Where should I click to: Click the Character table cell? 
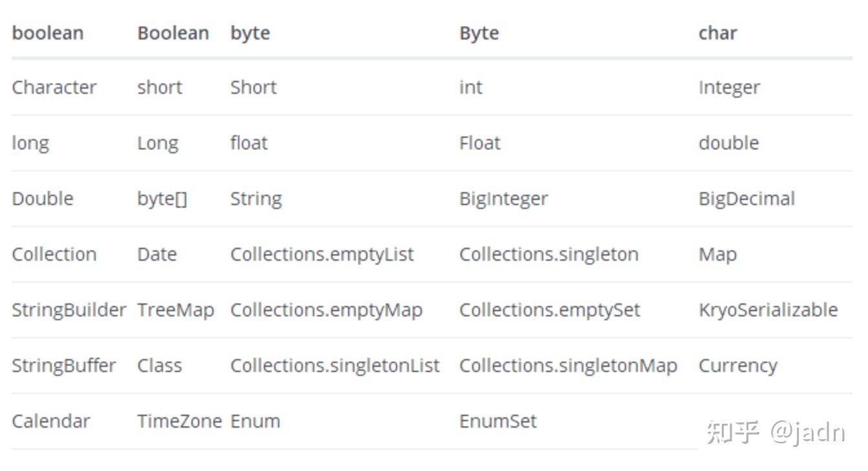[54, 87]
